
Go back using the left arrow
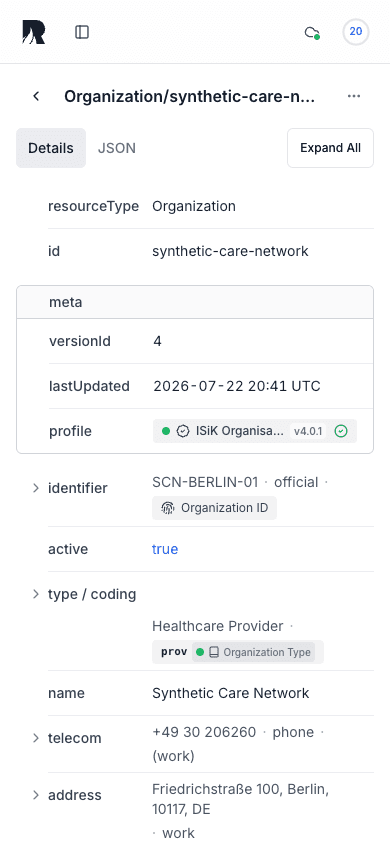36,96
